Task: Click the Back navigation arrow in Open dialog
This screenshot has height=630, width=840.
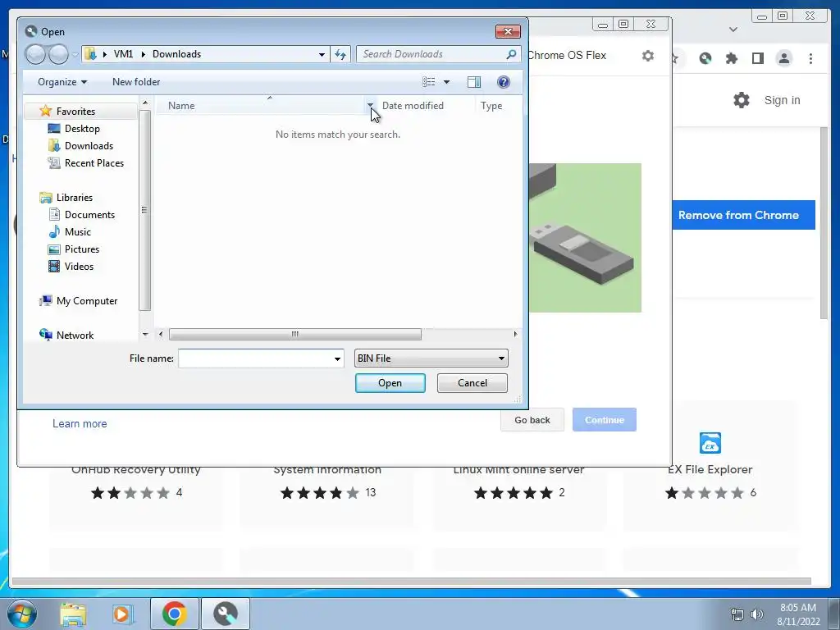Action: coord(35,54)
